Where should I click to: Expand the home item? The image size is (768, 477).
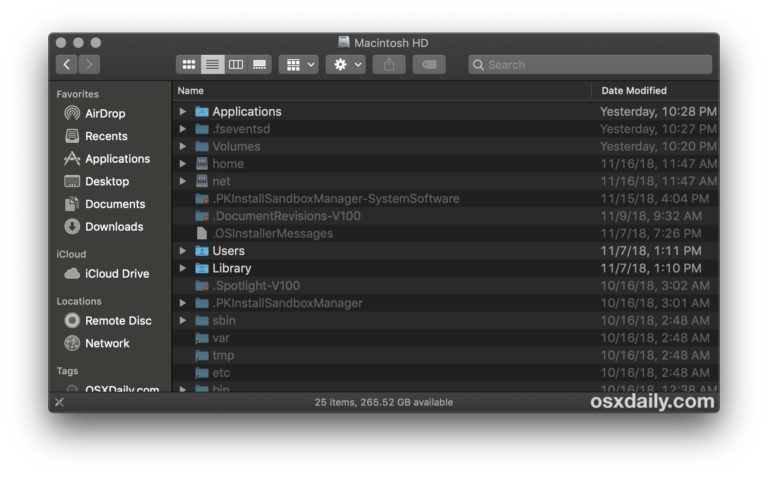pos(183,164)
